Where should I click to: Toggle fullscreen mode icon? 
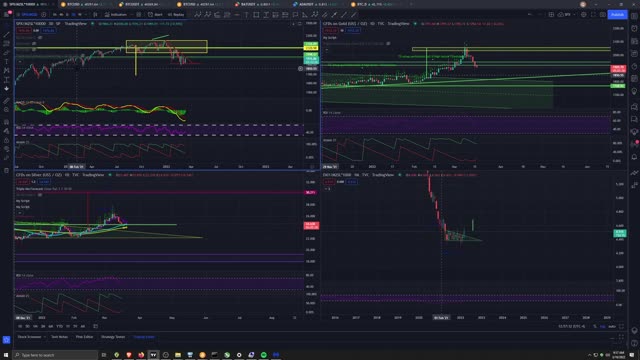(593, 14)
